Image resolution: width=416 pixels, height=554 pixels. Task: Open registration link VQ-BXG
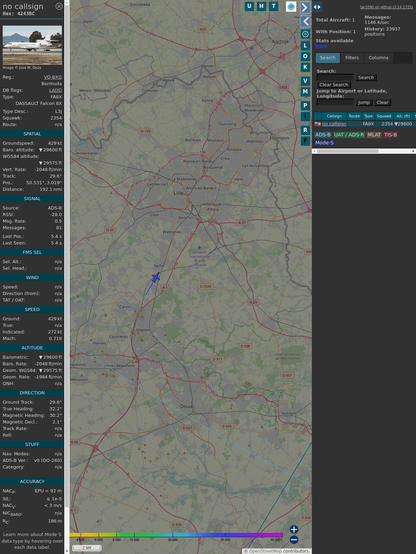(x=53, y=77)
